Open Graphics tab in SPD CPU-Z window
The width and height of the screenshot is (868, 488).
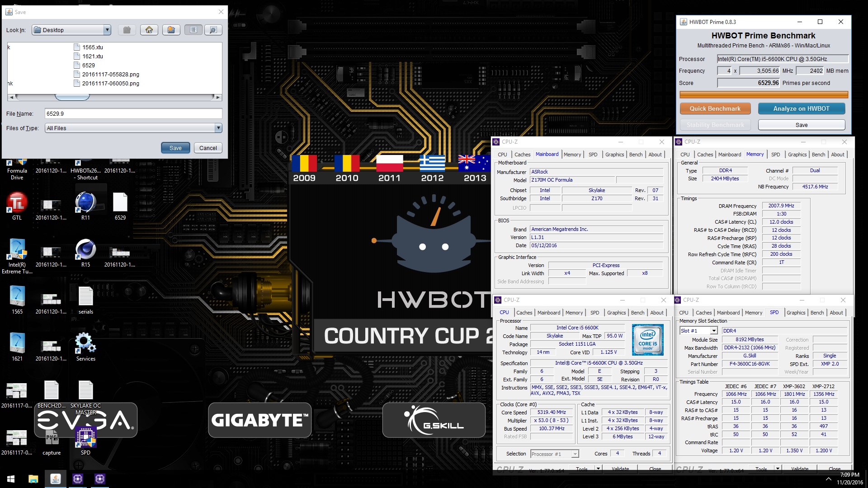796,313
